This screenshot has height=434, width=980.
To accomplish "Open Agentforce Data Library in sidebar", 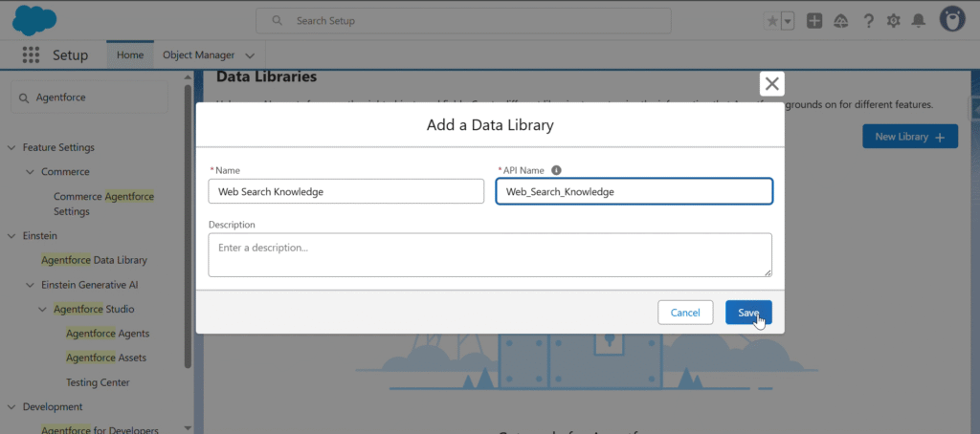I will (95, 260).
